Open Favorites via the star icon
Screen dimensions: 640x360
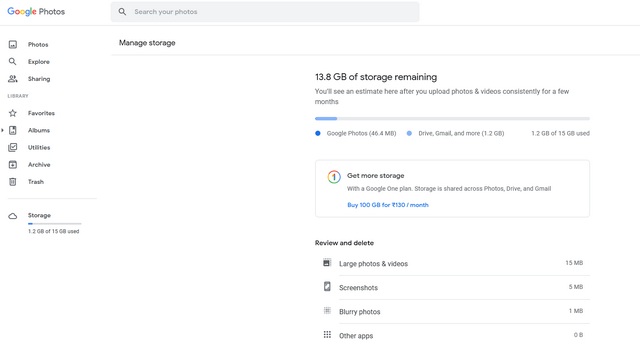click(13, 113)
